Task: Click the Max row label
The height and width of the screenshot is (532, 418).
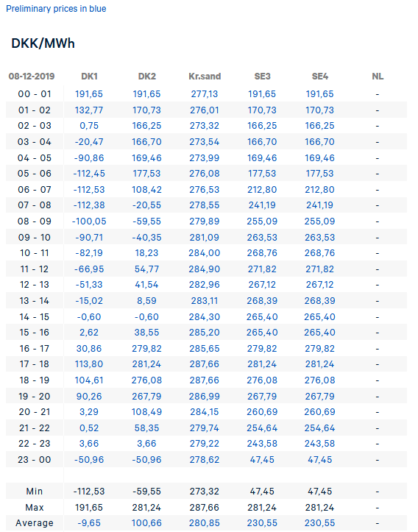Action: coord(35,508)
